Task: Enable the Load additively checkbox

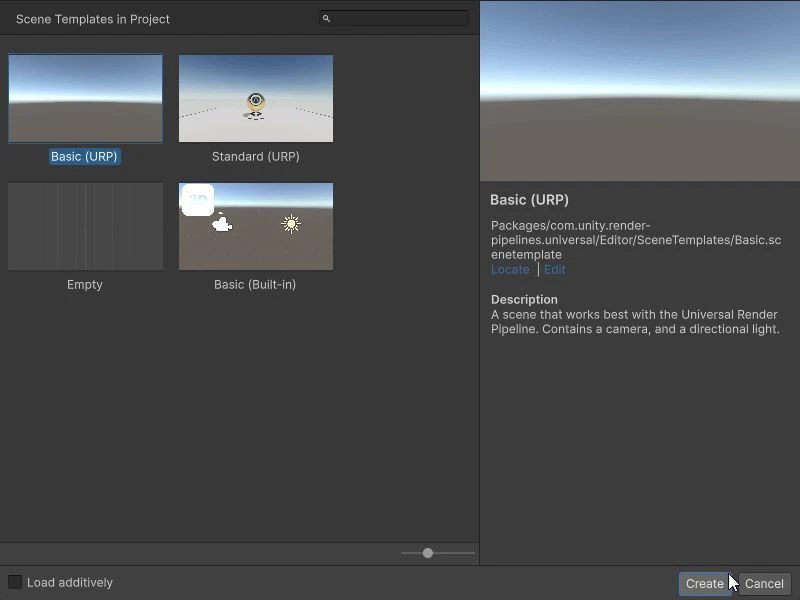Action: (x=15, y=582)
